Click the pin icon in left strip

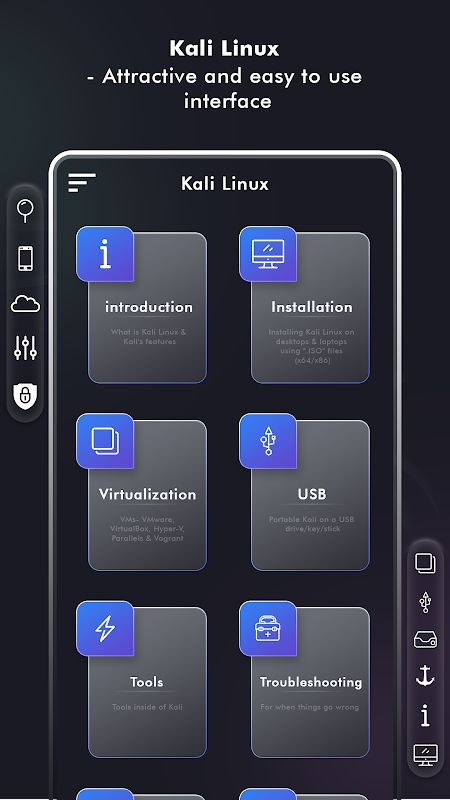(25, 211)
